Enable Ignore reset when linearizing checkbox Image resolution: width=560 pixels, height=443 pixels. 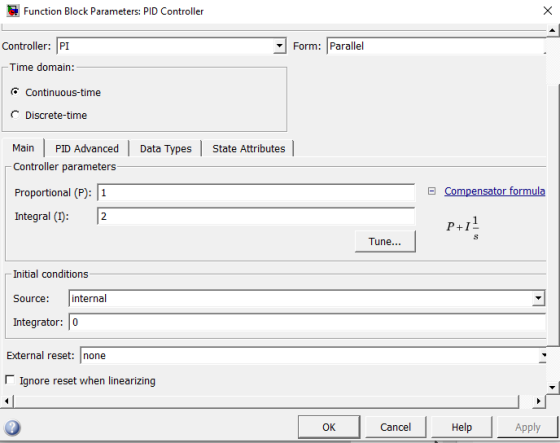click(x=10, y=380)
